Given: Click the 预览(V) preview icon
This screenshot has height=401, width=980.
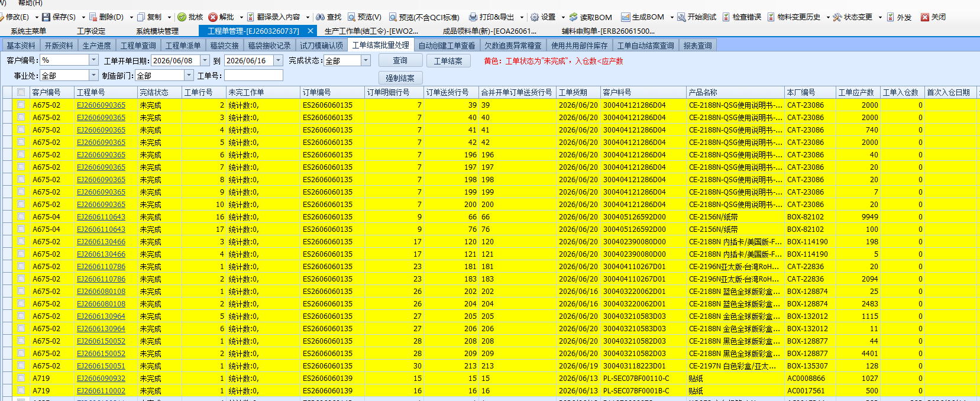Looking at the screenshot, I should tap(351, 17).
